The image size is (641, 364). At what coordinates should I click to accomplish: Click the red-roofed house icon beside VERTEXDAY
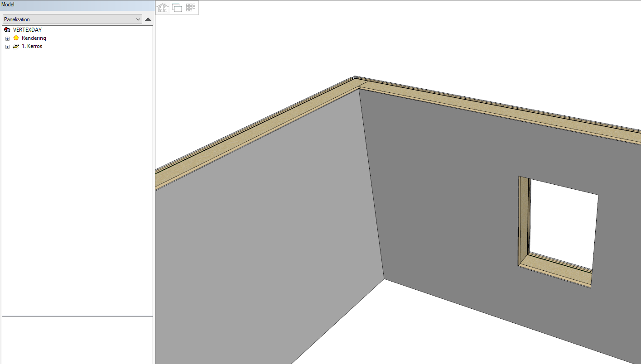click(x=7, y=30)
